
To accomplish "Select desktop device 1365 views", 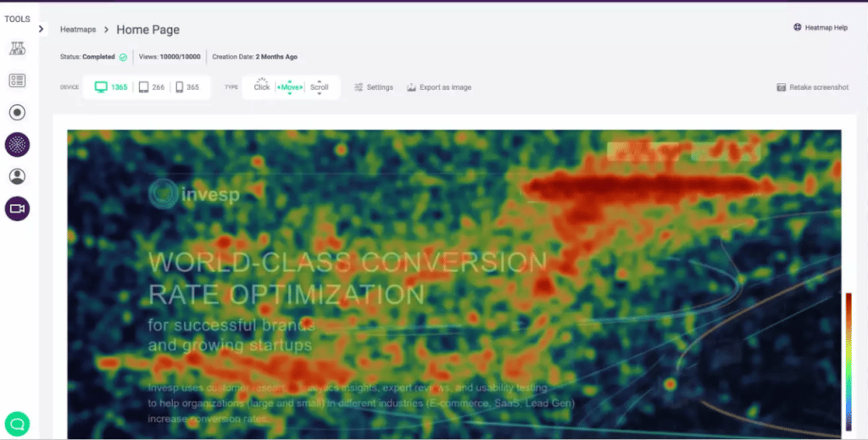I will pyautogui.click(x=111, y=86).
